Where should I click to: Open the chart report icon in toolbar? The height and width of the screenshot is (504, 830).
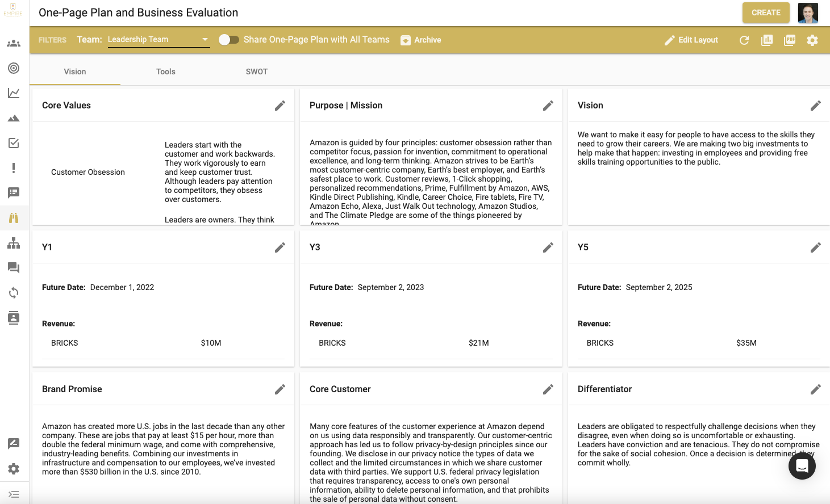pos(767,40)
